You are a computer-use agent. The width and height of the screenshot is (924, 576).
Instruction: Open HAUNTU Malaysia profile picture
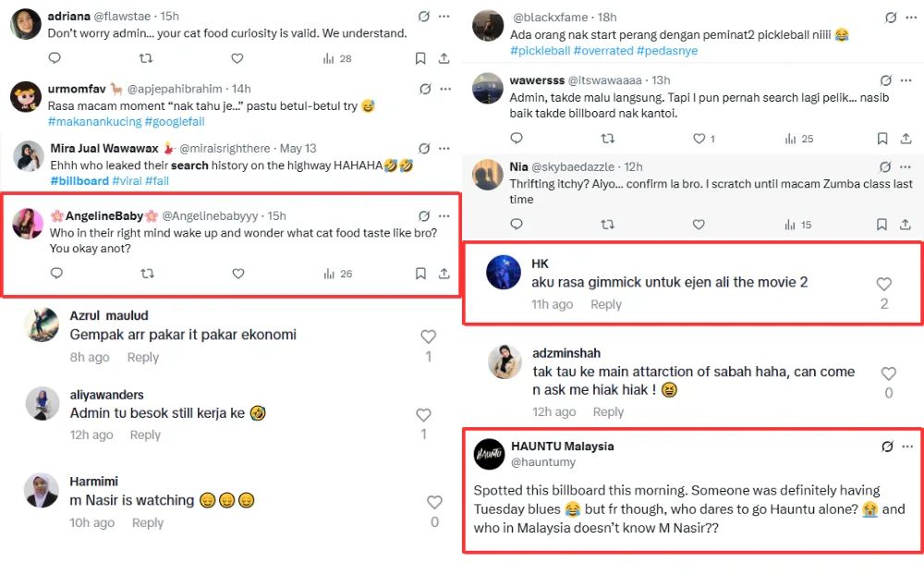[x=489, y=454]
